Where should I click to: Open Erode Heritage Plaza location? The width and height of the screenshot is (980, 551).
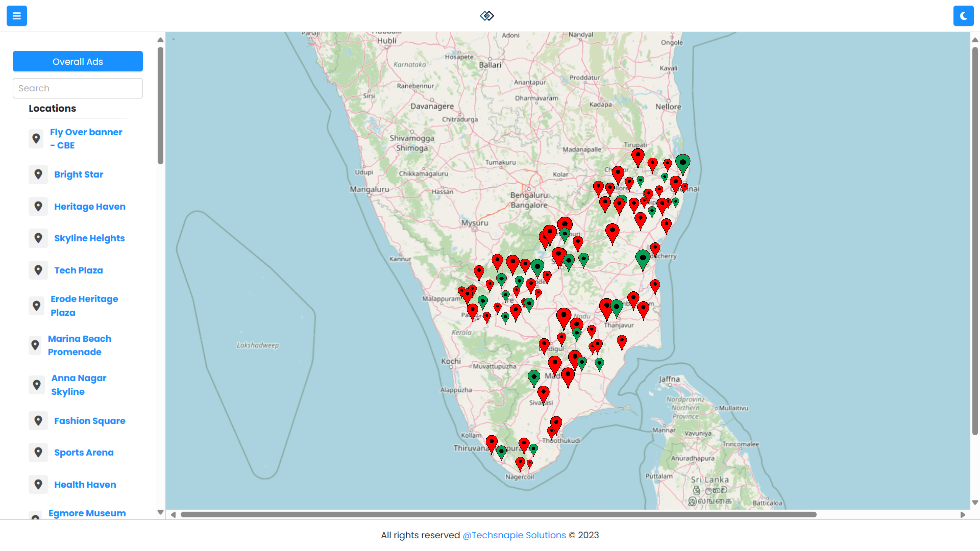(84, 306)
